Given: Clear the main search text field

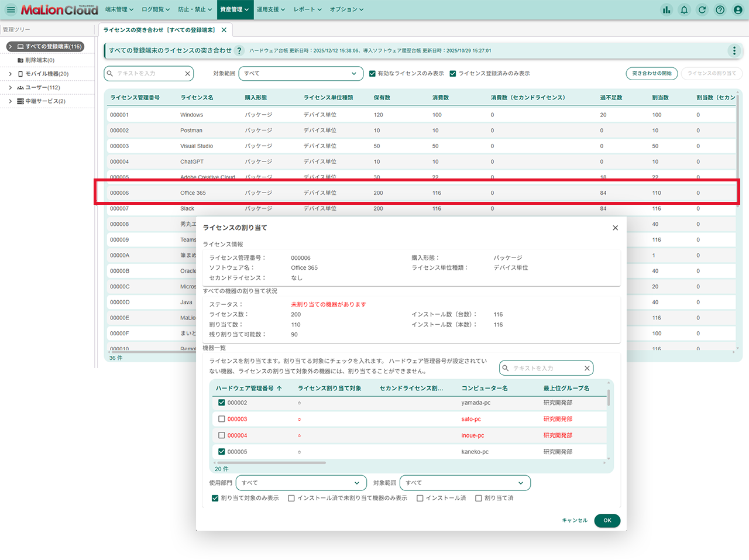Looking at the screenshot, I should (x=187, y=74).
